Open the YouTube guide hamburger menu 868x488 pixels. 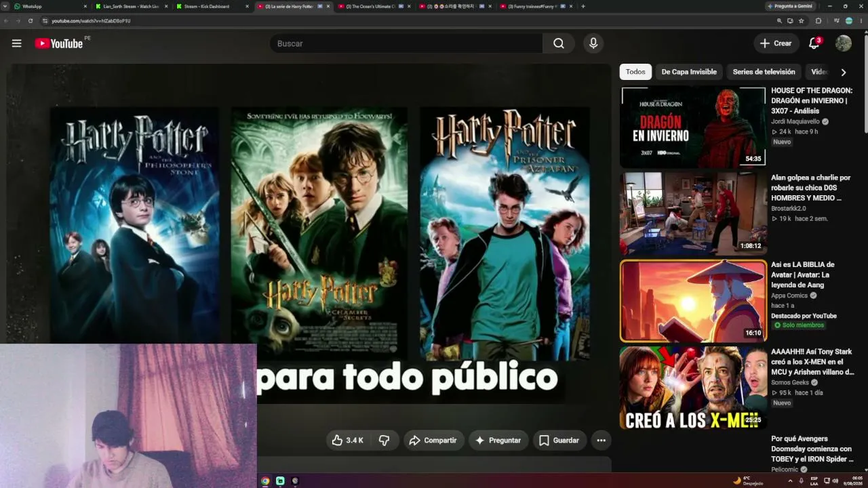(x=16, y=43)
